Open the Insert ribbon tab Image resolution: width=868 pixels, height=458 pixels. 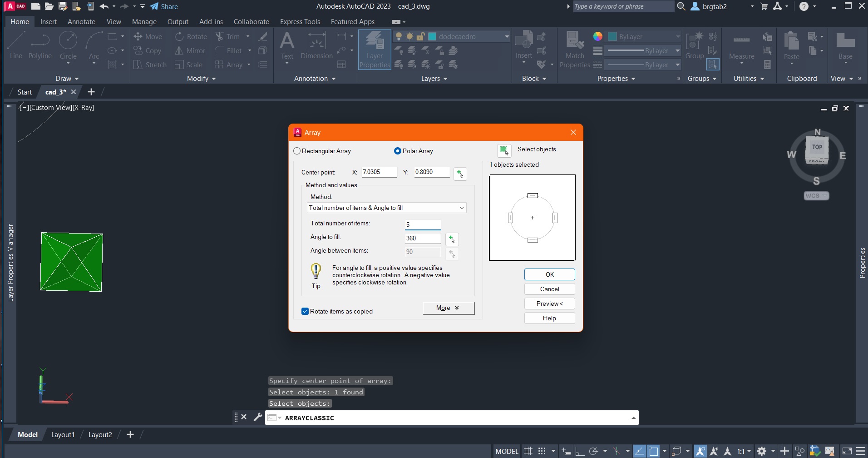tap(49, 21)
